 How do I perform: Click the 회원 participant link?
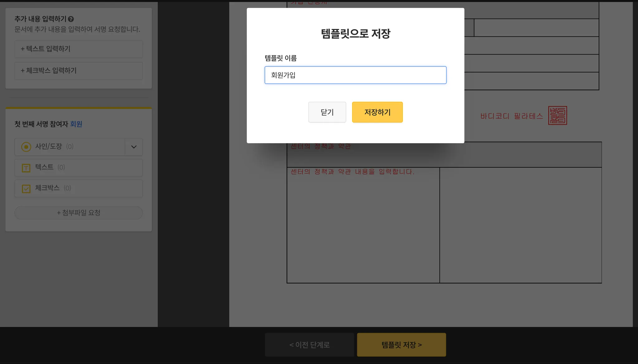point(76,124)
